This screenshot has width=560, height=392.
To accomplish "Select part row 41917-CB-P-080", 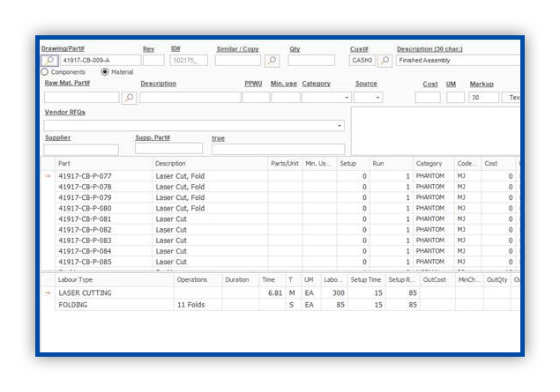I will click(x=280, y=208).
